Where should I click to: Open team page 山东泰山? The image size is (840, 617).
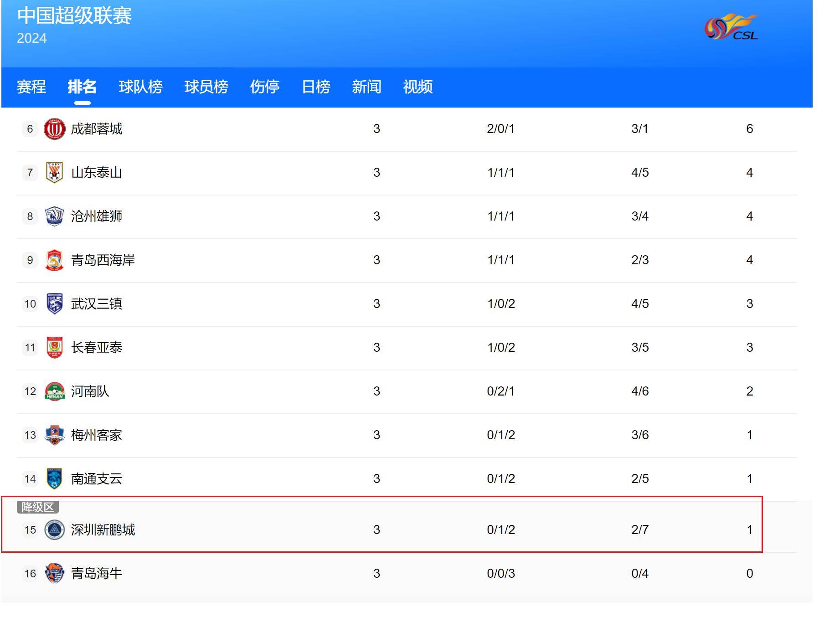tap(97, 173)
